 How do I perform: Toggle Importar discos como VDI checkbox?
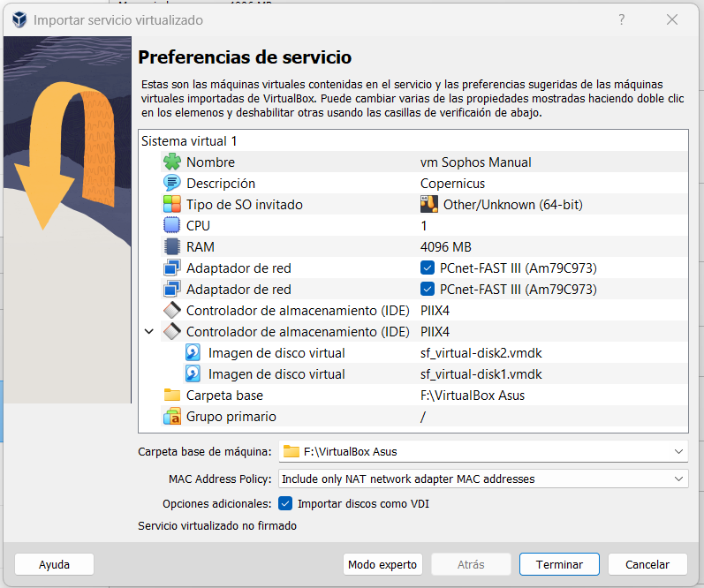point(285,504)
